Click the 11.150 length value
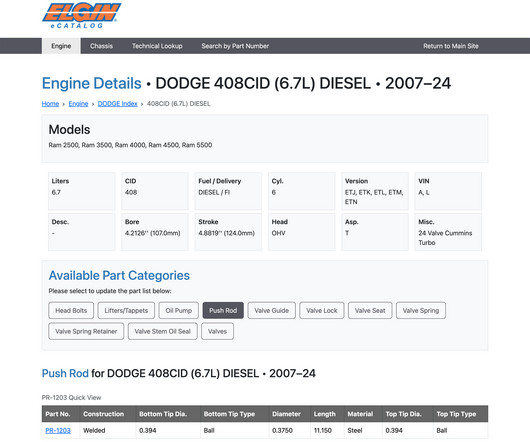This screenshot has height=442, width=530. point(323,431)
